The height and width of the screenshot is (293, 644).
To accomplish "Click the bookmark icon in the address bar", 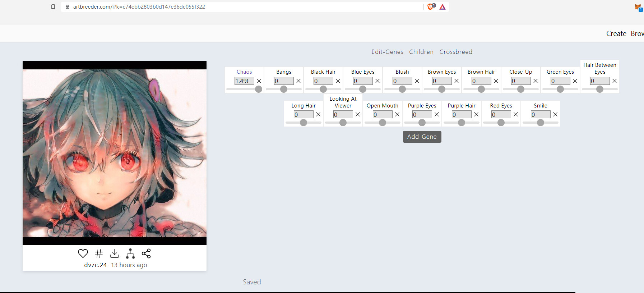I will 53,7.
